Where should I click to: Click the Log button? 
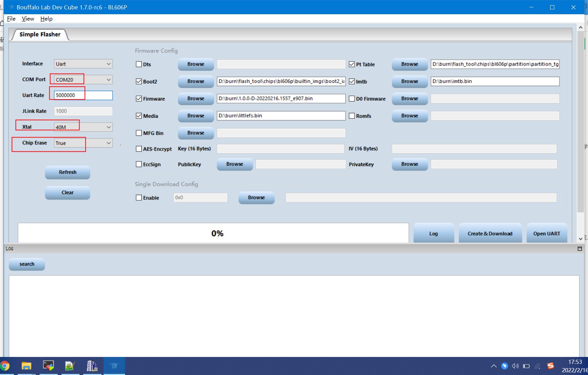point(434,234)
